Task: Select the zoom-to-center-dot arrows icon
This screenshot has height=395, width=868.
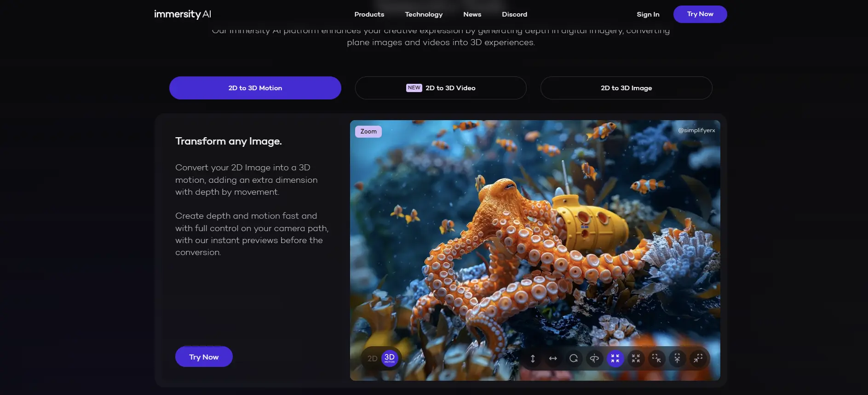Action: 636,359
